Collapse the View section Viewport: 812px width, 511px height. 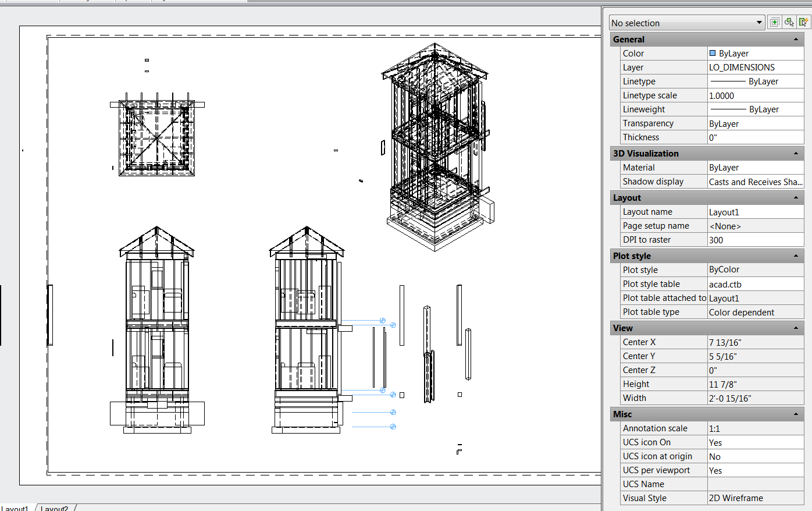[x=796, y=328]
